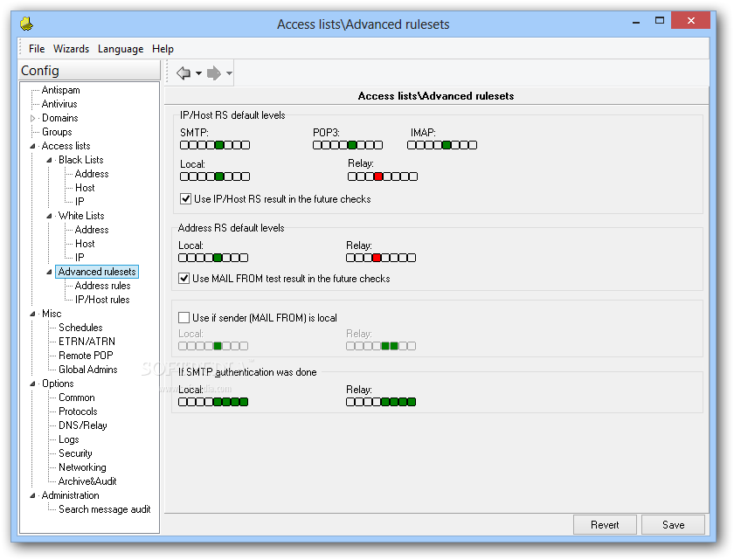Open Schedules under Misc

pos(80,328)
